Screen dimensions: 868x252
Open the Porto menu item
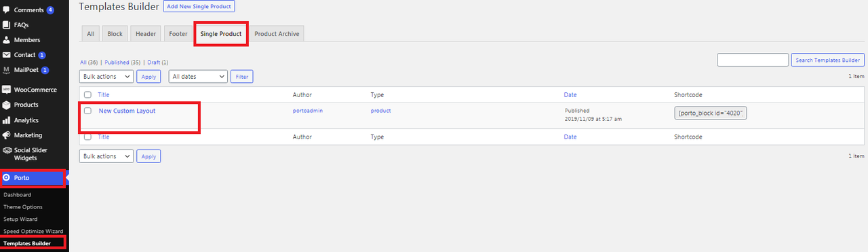point(33,178)
